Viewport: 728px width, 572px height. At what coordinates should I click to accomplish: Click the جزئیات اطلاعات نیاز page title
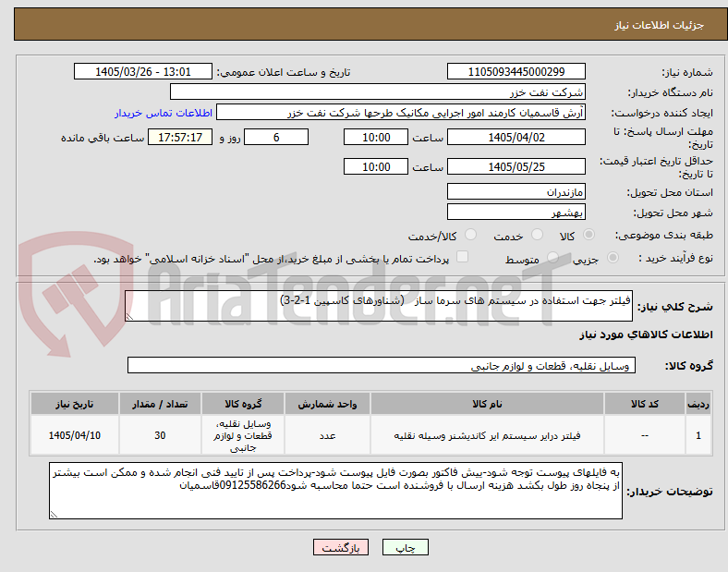[660, 25]
